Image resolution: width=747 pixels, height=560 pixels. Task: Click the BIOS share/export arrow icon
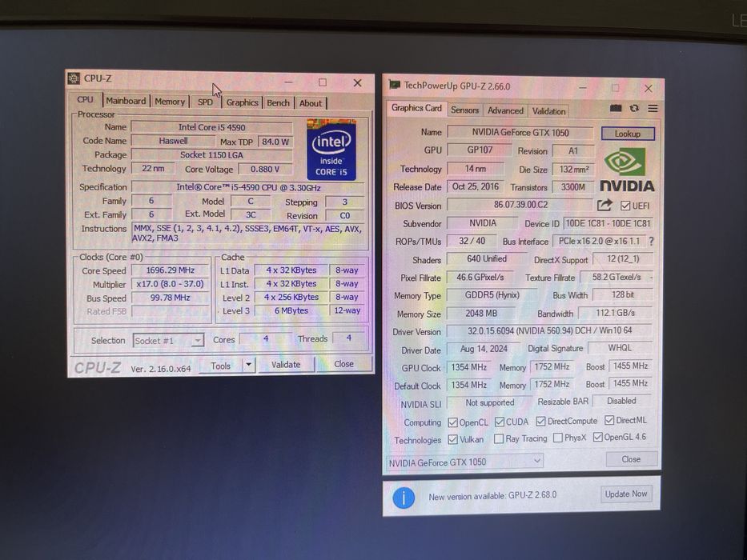(604, 206)
